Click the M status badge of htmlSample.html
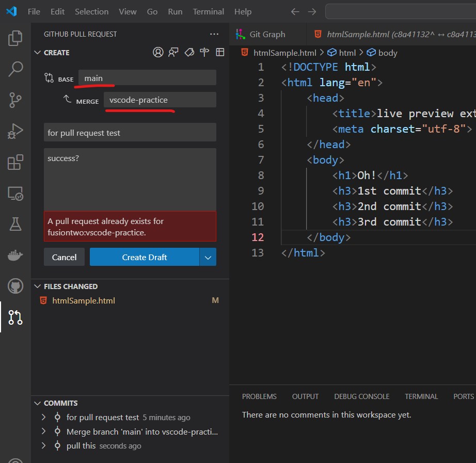476x463 pixels. (x=215, y=300)
